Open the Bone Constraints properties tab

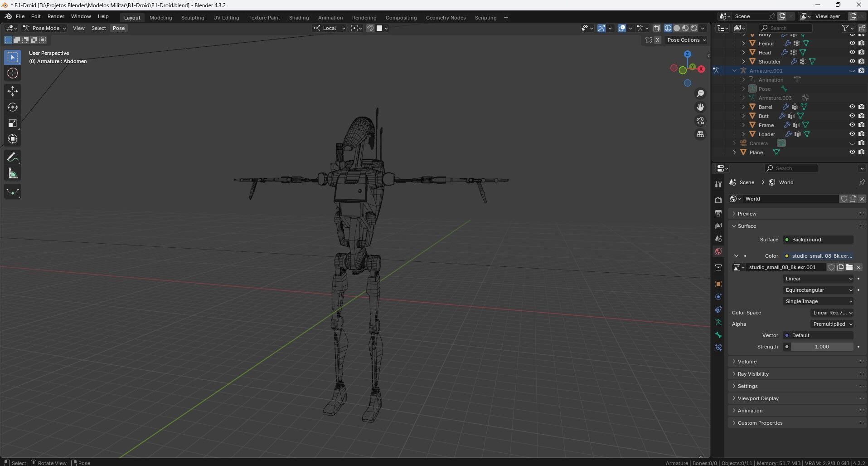pyautogui.click(x=718, y=348)
